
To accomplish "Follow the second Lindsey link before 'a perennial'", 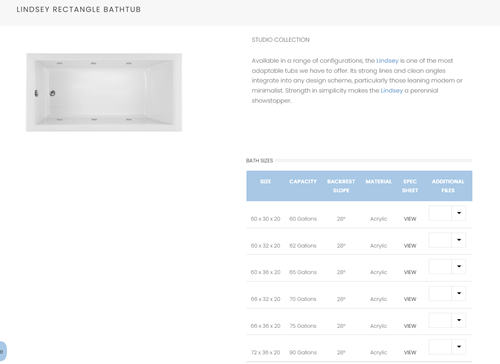I will (392, 91).
